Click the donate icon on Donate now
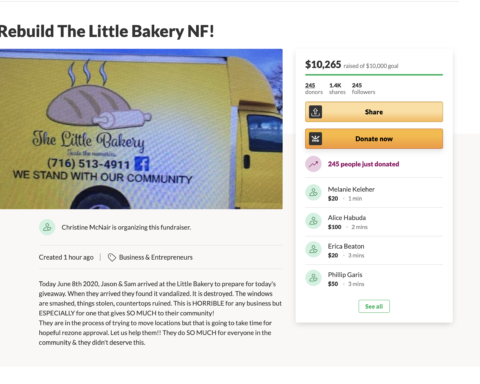This screenshot has width=480, height=384. tap(315, 139)
